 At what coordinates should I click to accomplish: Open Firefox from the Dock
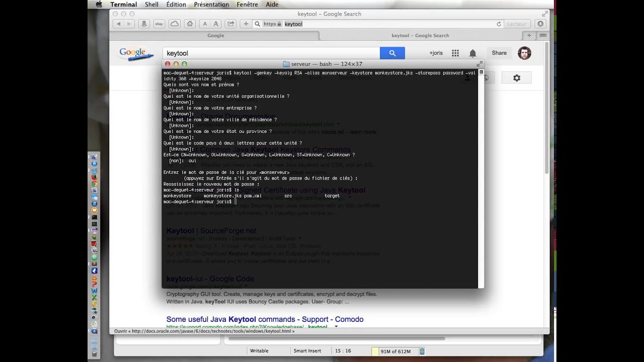pyautogui.click(x=94, y=177)
